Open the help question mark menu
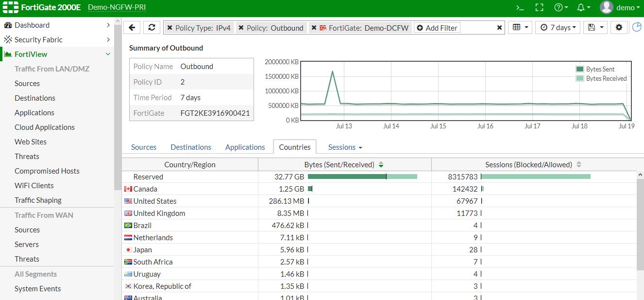 (x=560, y=7)
